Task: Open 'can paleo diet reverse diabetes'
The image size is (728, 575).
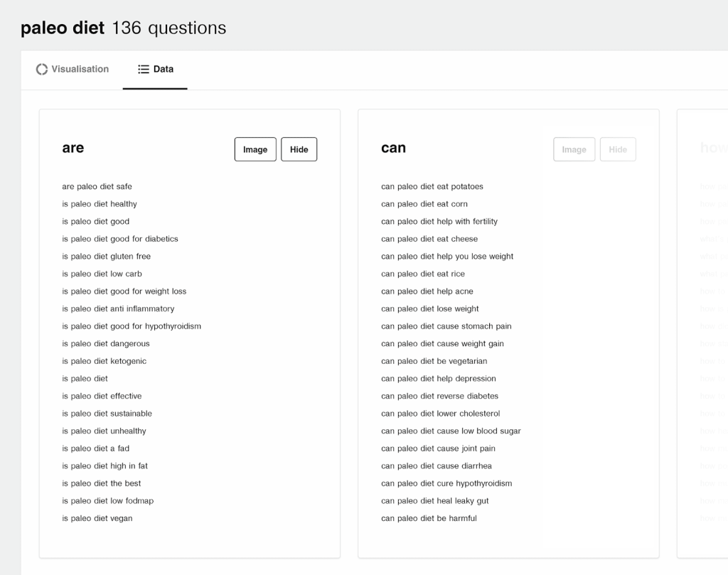Action: (x=439, y=396)
